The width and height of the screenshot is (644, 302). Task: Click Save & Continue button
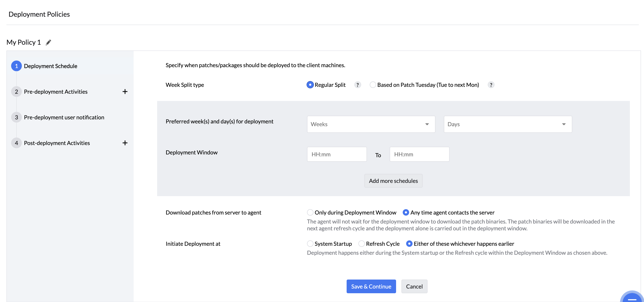coord(371,287)
